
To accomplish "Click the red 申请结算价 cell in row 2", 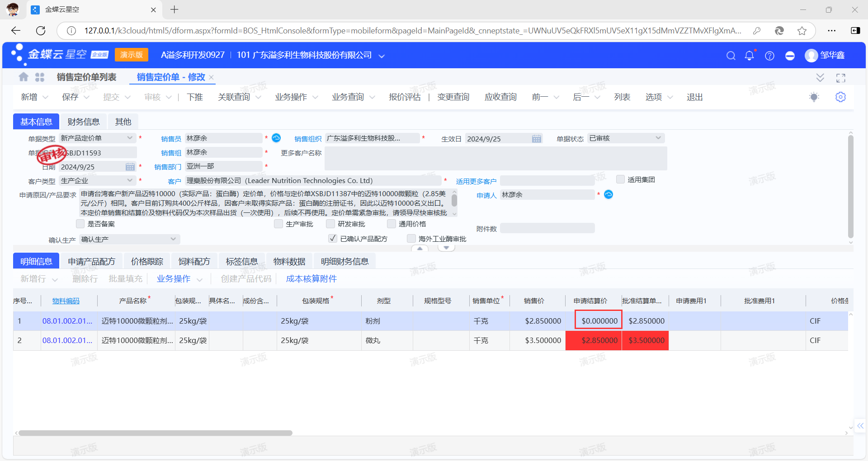I will (x=594, y=340).
